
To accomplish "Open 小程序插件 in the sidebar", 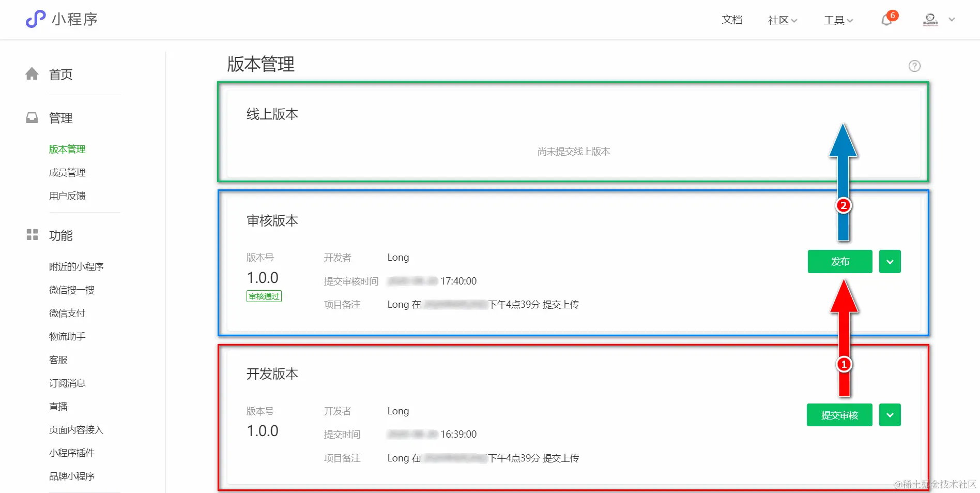I will pyautogui.click(x=72, y=453).
